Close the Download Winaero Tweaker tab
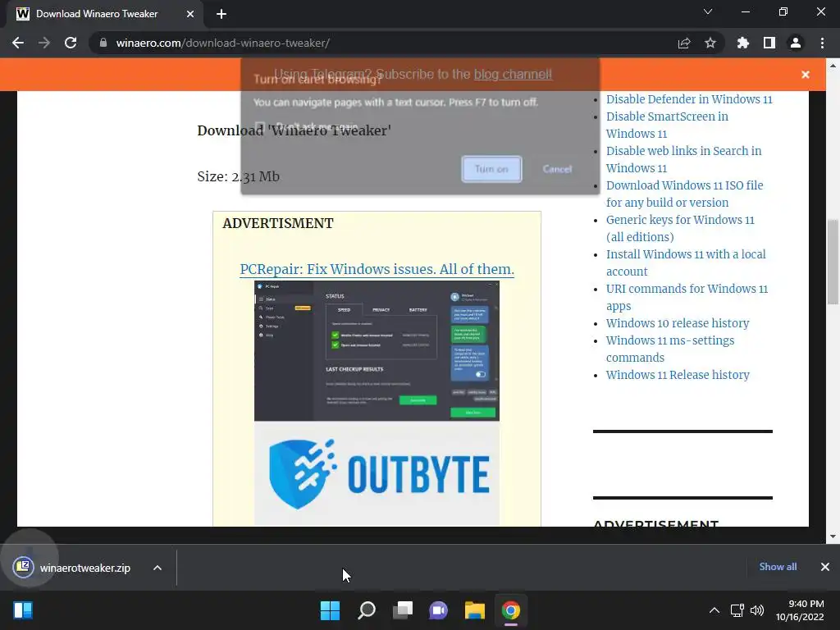 [190, 14]
